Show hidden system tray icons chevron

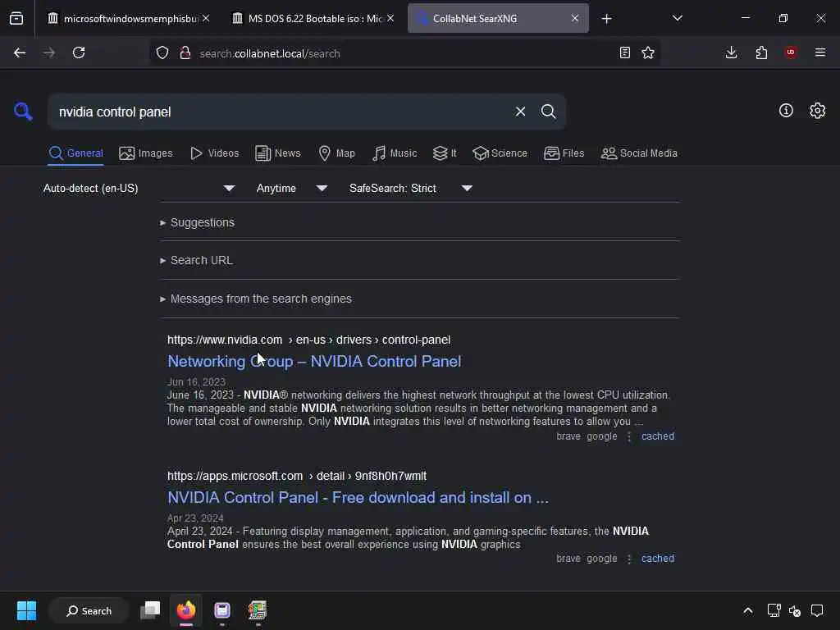coord(748,610)
